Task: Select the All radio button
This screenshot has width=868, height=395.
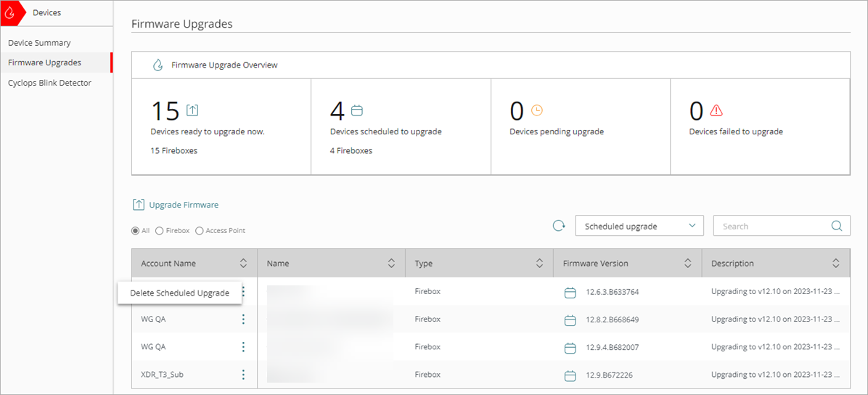Action: 135,231
